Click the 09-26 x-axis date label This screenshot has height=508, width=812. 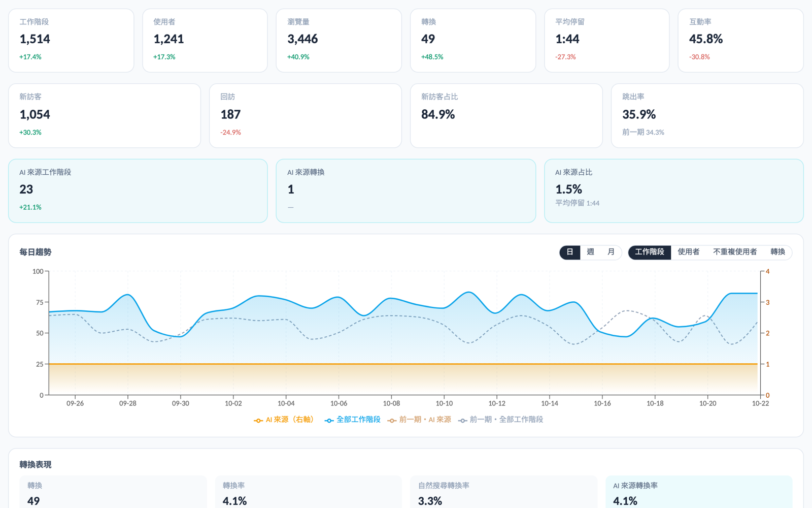point(75,403)
